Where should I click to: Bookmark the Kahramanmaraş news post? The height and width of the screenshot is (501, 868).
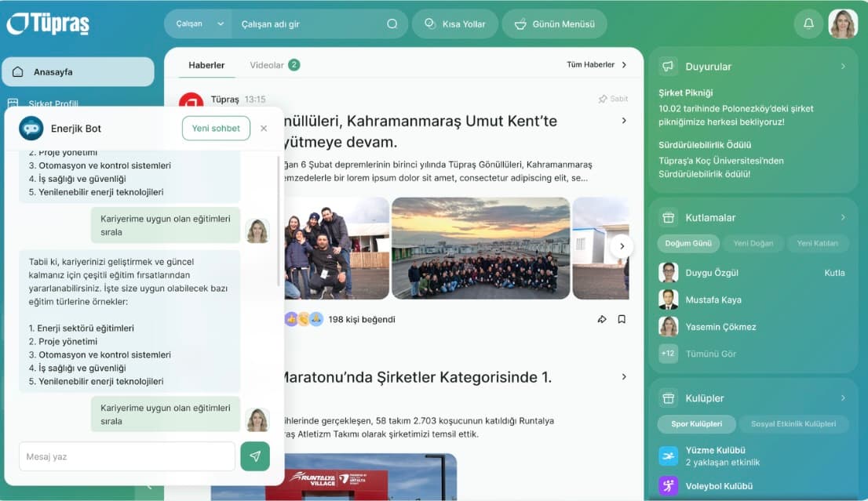(x=622, y=319)
